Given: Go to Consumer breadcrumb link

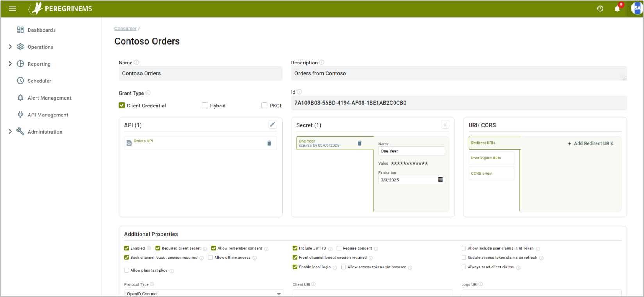Looking at the screenshot, I should pyautogui.click(x=125, y=29).
